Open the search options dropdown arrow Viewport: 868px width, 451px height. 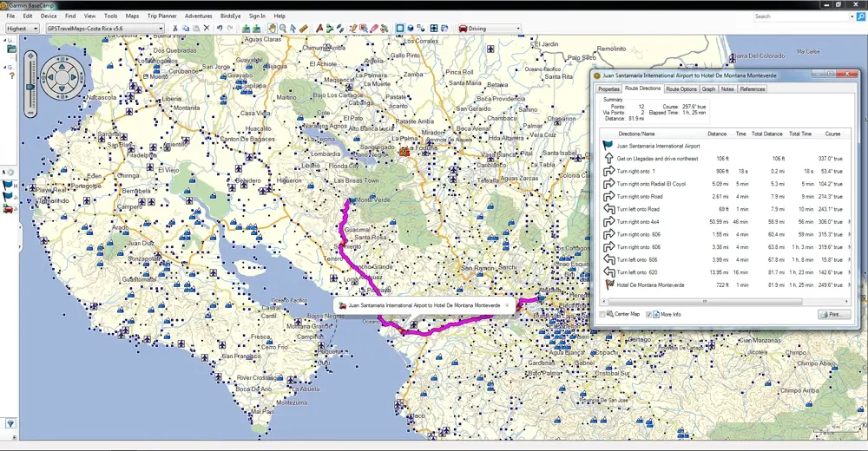tap(852, 16)
